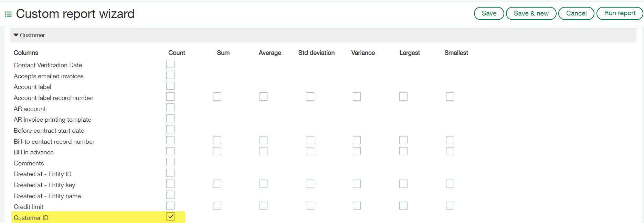Click the Save button

[x=489, y=13]
